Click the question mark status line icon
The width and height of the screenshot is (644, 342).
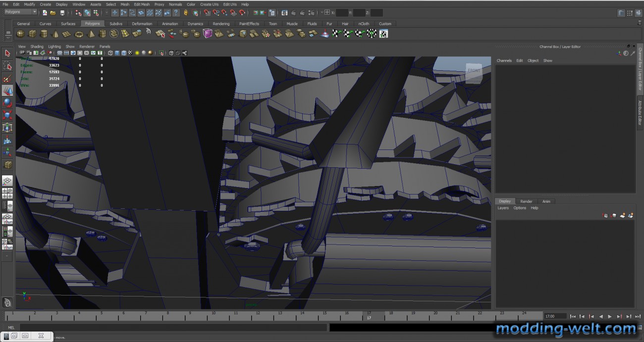(176, 12)
